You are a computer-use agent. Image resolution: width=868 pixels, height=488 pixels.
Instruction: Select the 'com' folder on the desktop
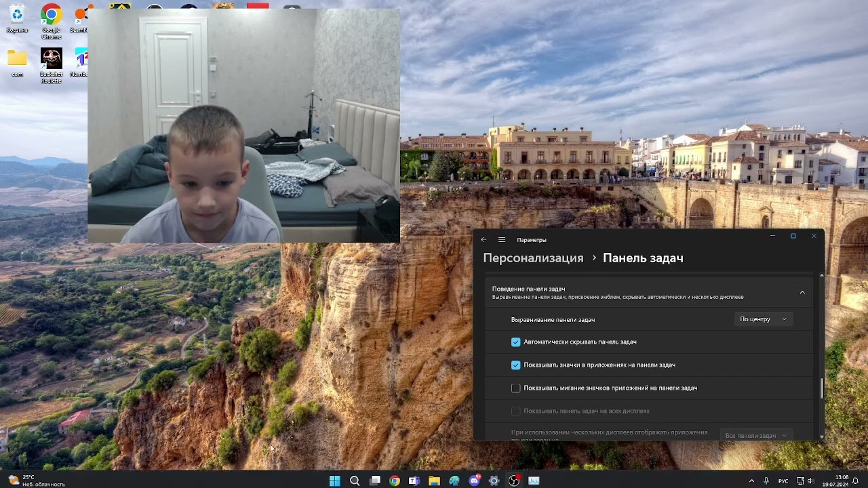[17, 64]
